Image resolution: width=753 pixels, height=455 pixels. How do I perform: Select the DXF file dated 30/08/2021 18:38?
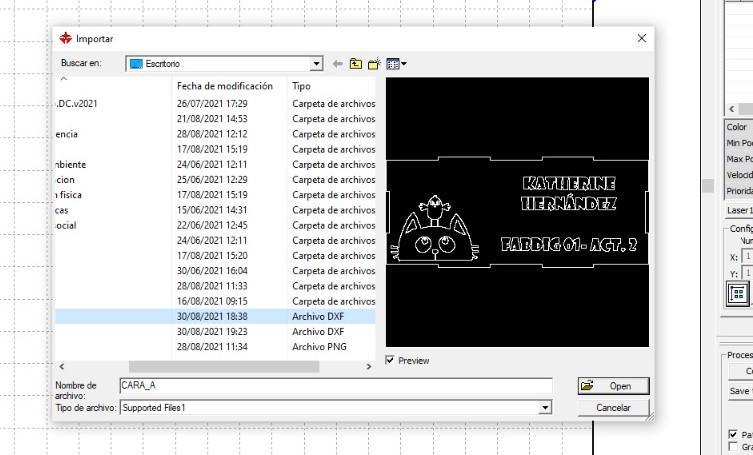click(x=215, y=316)
